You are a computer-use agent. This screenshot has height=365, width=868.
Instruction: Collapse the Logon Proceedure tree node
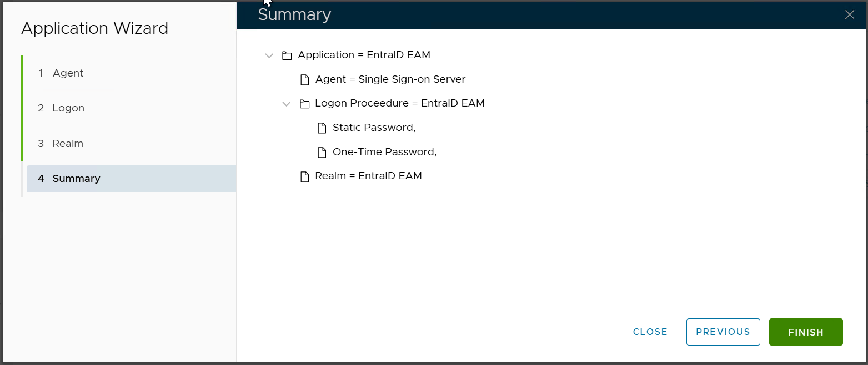tap(287, 104)
